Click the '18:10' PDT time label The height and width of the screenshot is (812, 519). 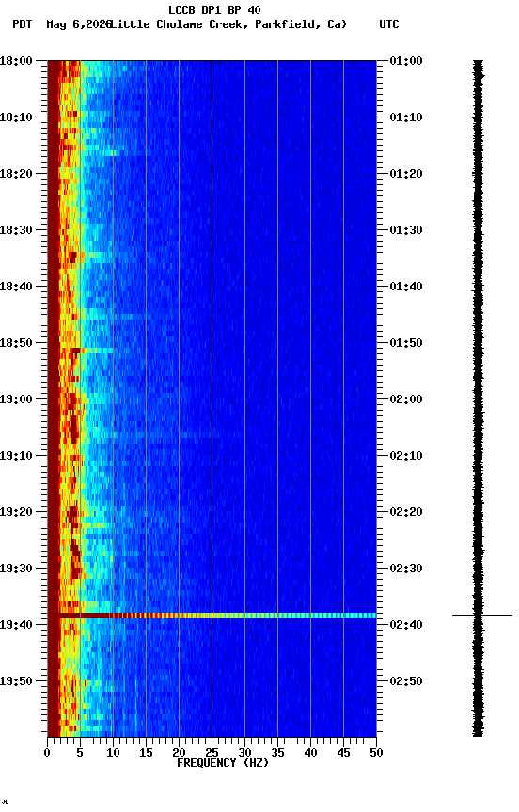[16, 117]
